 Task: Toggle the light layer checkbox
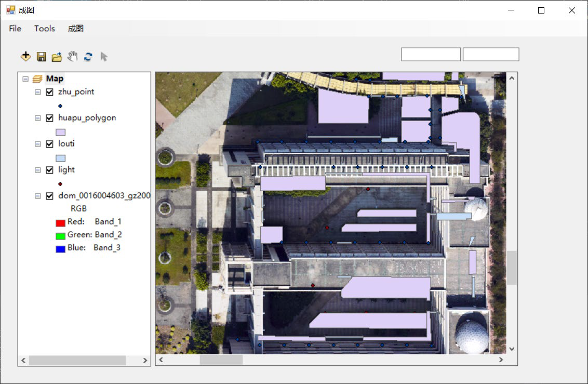coord(49,170)
